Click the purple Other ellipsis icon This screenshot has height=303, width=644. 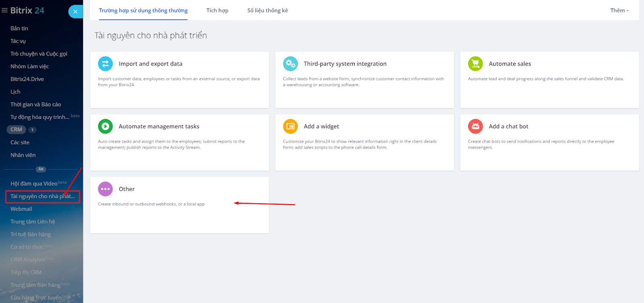click(x=105, y=189)
